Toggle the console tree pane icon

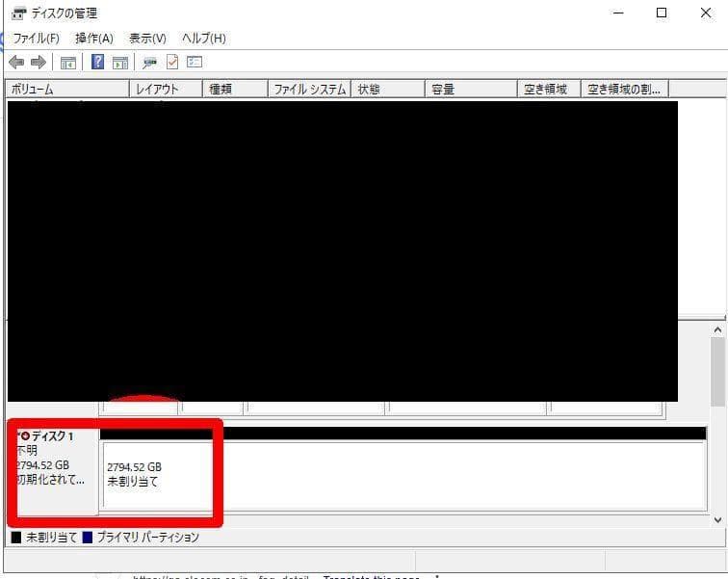(68, 63)
